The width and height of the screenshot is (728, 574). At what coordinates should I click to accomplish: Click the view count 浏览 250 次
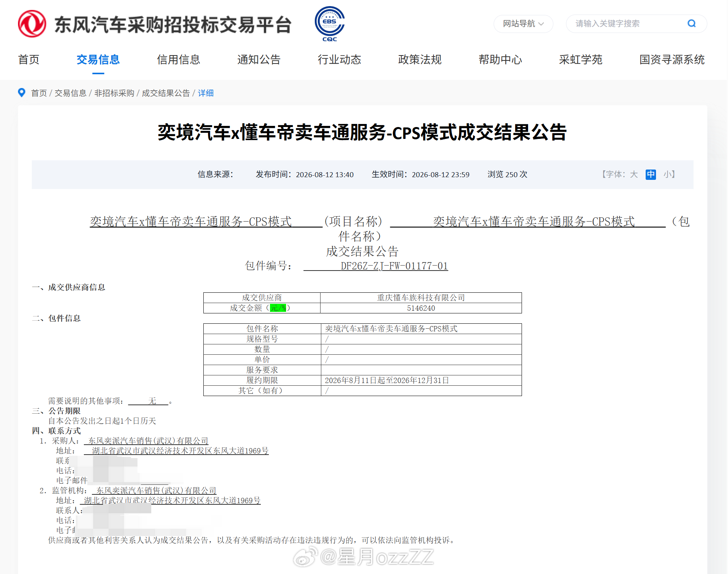507,174
